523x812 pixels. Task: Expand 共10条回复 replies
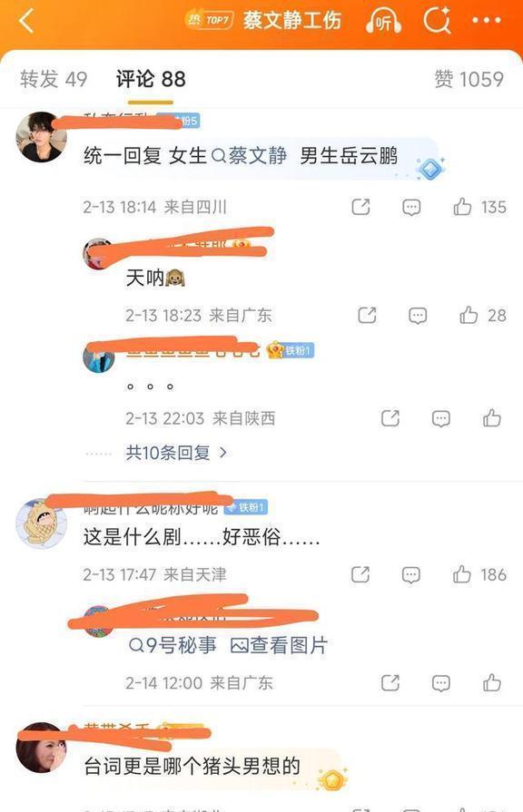click(176, 453)
